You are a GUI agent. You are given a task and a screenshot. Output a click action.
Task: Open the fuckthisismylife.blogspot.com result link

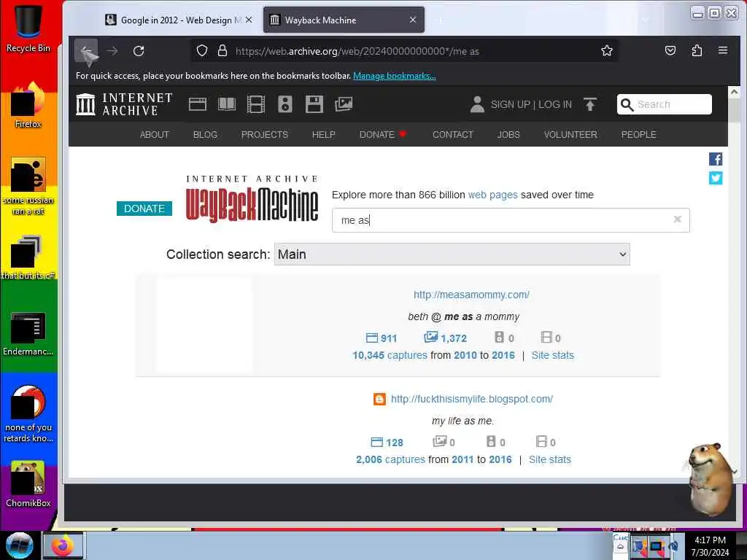(x=472, y=399)
